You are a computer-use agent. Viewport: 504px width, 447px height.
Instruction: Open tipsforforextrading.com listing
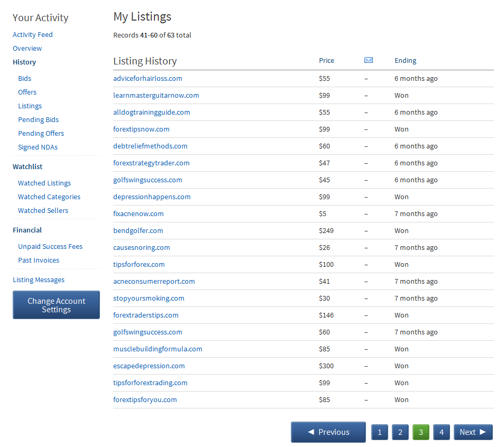150,383
